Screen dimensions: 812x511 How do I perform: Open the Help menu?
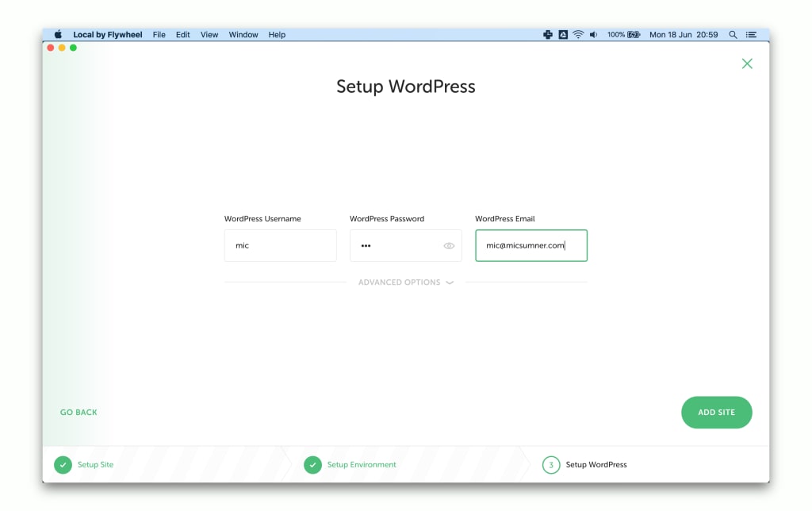point(277,35)
